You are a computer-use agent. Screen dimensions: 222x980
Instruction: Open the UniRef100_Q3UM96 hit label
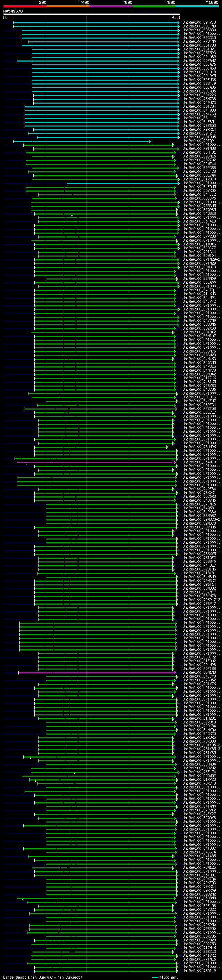[x=199, y=447]
